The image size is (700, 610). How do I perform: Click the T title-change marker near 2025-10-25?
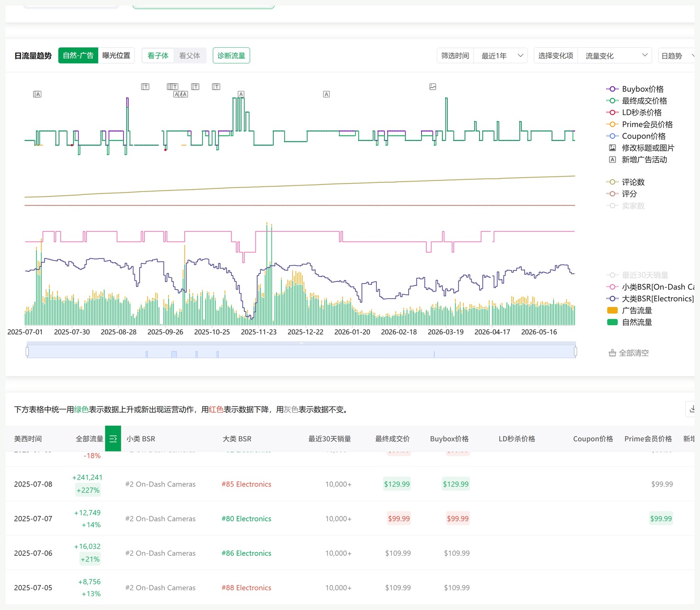216,86
